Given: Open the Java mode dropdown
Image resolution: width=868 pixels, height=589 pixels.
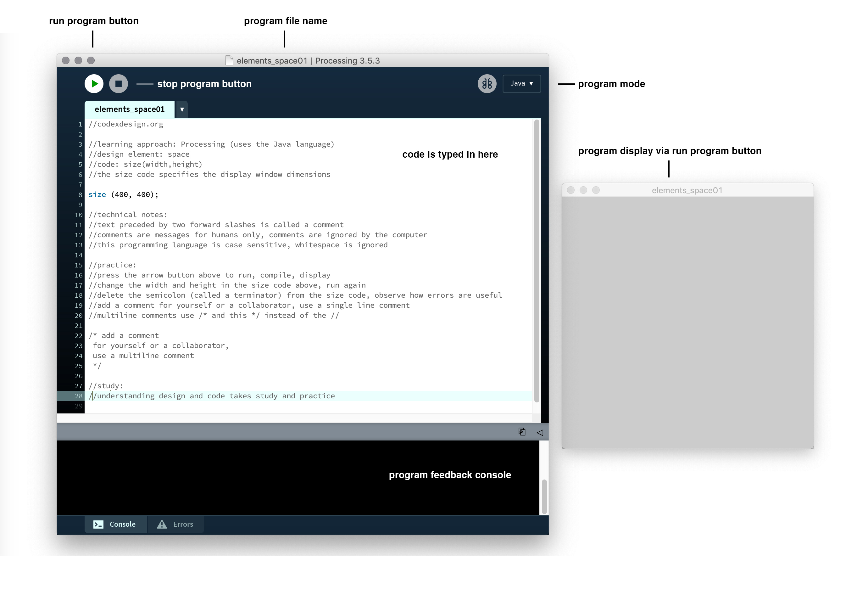Looking at the screenshot, I should (521, 84).
